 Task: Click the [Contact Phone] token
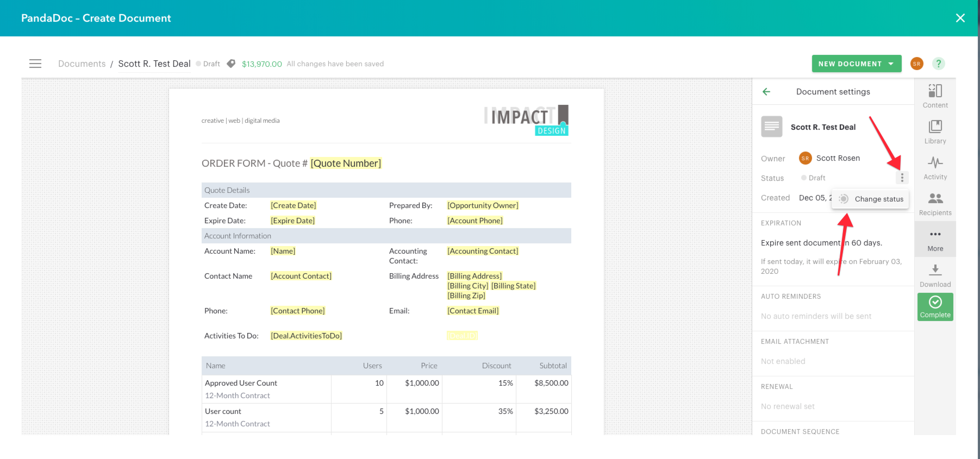pos(298,311)
